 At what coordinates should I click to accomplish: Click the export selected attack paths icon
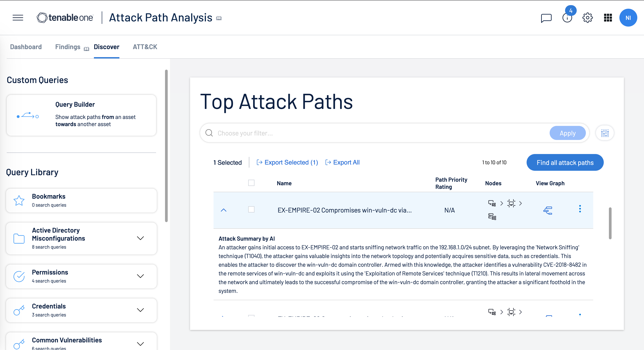(x=259, y=162)
